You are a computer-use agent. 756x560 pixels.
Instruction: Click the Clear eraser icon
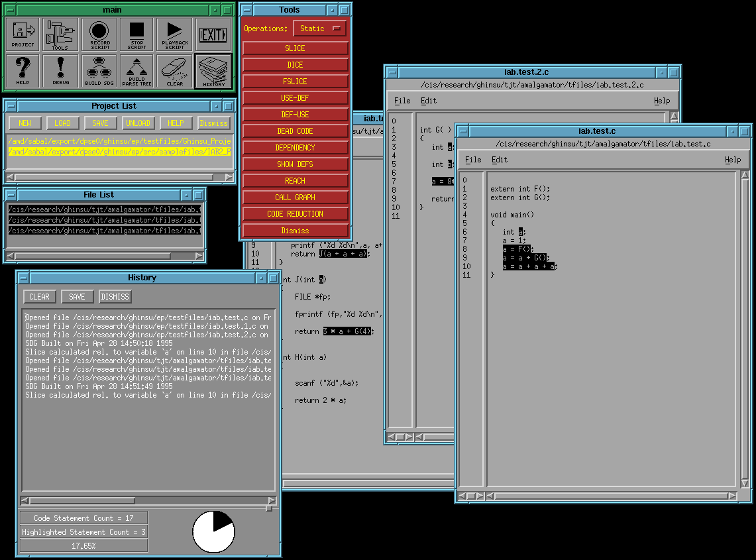click(x=174, y=71)
